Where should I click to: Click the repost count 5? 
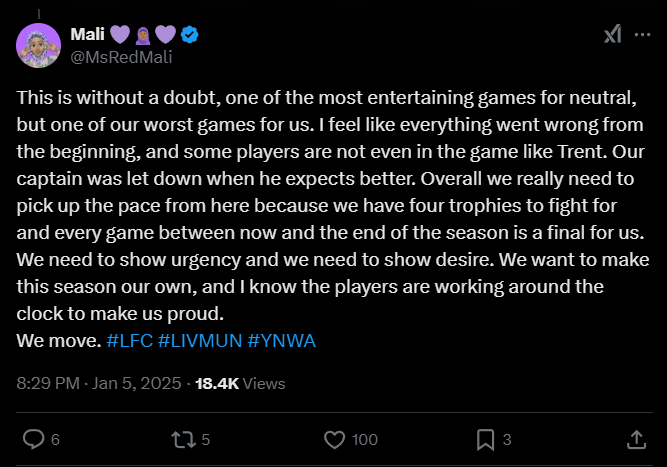205,440
